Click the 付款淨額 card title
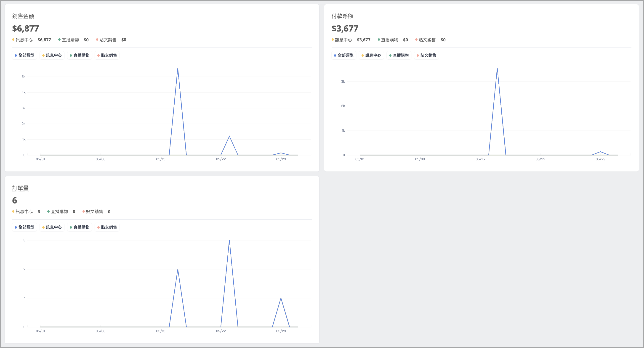Screen dimensions: 644x348 [343, 16]
